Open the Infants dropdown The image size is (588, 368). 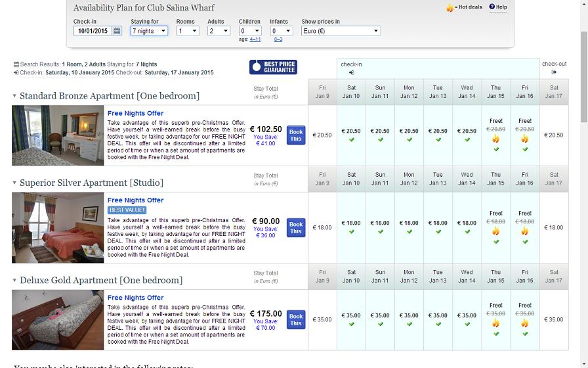point(282,31)
